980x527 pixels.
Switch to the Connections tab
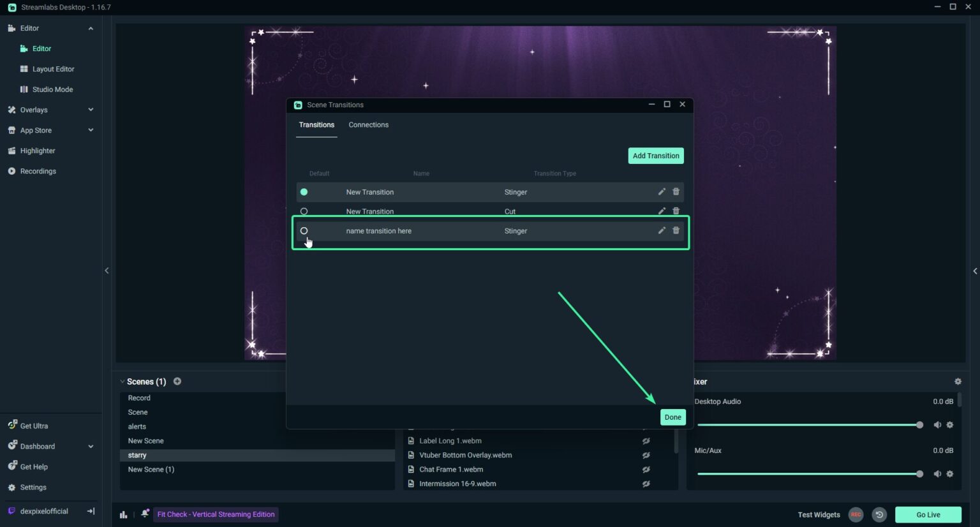coord(368,125)
